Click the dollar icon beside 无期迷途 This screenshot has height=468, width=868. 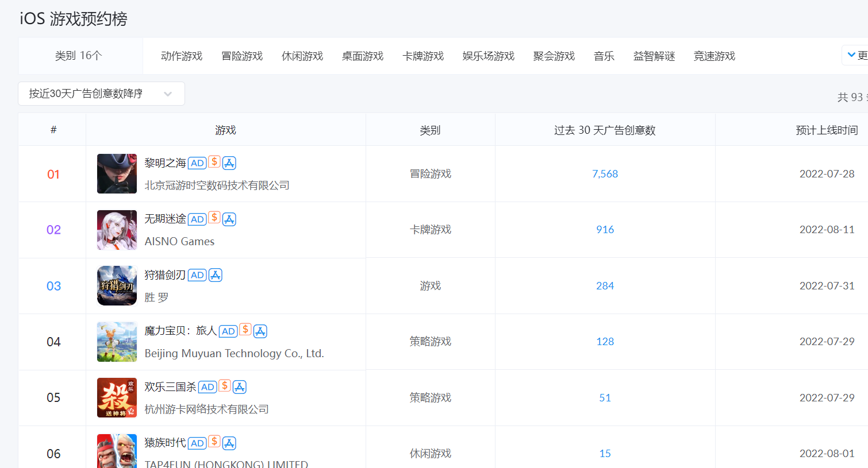(x=214, y=218)
